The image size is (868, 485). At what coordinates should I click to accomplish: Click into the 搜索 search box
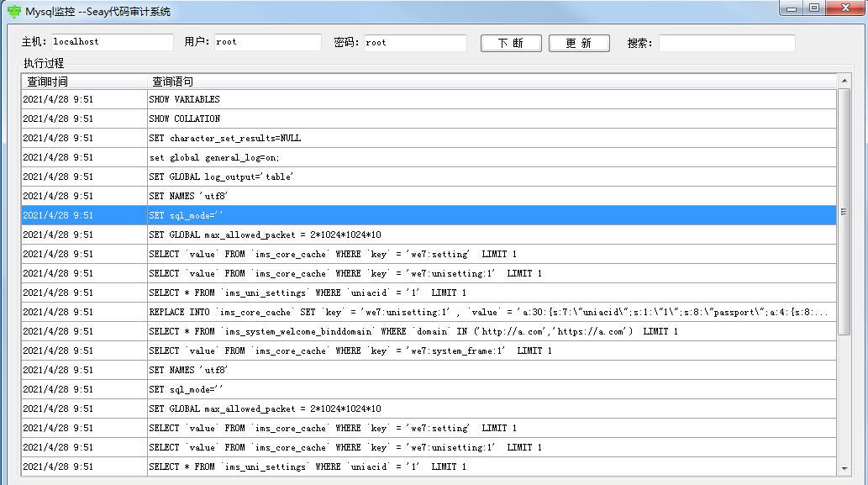click(x=727, y=43)
